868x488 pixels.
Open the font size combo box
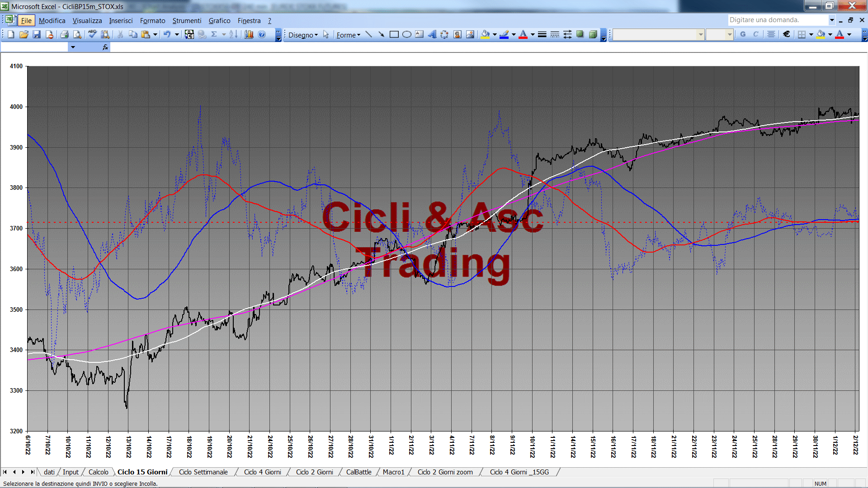click(719, 34)
